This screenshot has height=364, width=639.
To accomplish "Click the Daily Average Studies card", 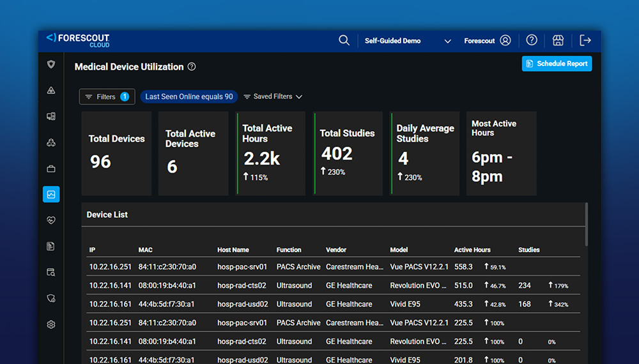I will pyautogui.click(x=425, y=153).
